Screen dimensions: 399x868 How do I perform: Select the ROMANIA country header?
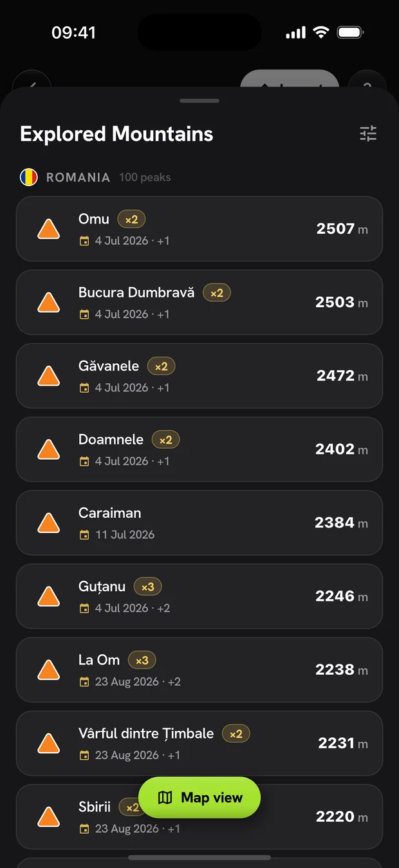coord(78,177)
